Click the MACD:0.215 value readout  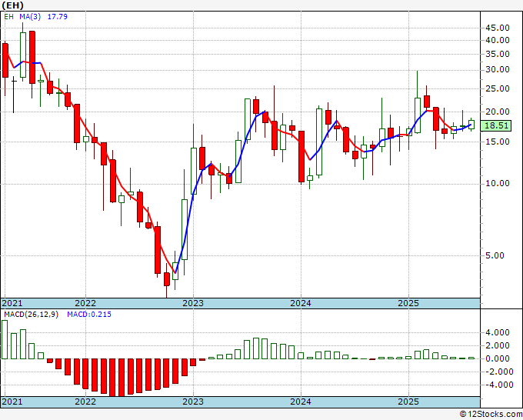pyautogui.click(x=89, y=315)
